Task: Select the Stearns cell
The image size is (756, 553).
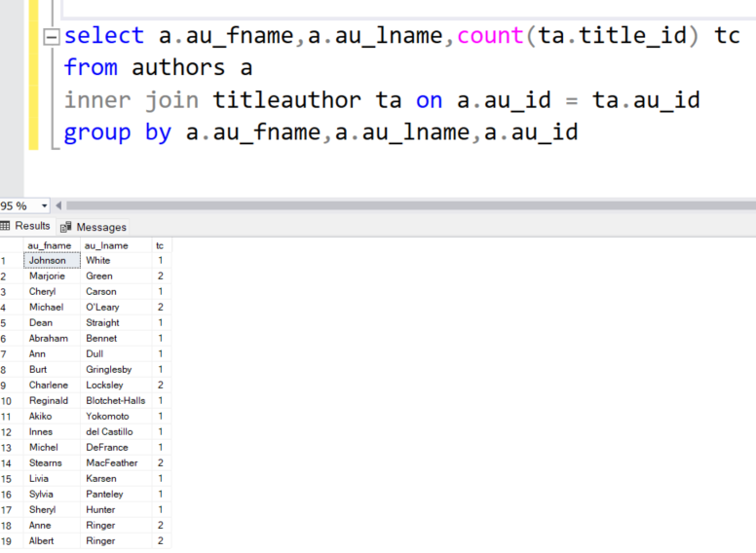Action: 52,462
